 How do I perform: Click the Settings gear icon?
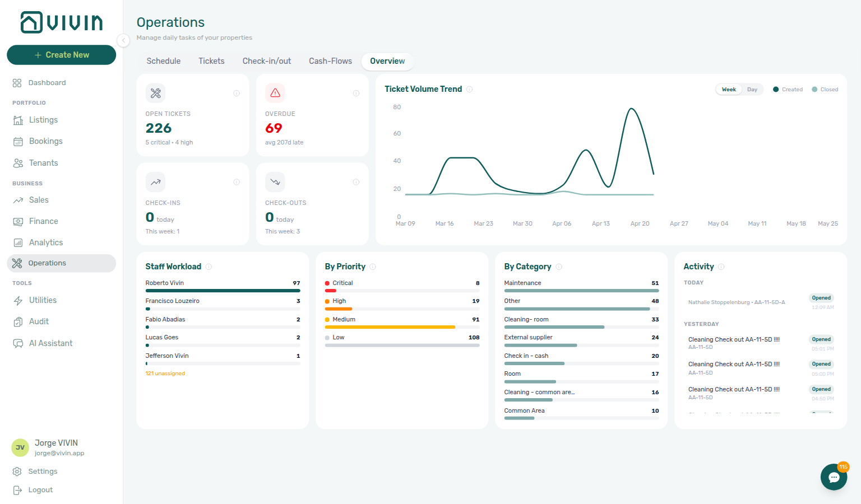click(17, 472)
